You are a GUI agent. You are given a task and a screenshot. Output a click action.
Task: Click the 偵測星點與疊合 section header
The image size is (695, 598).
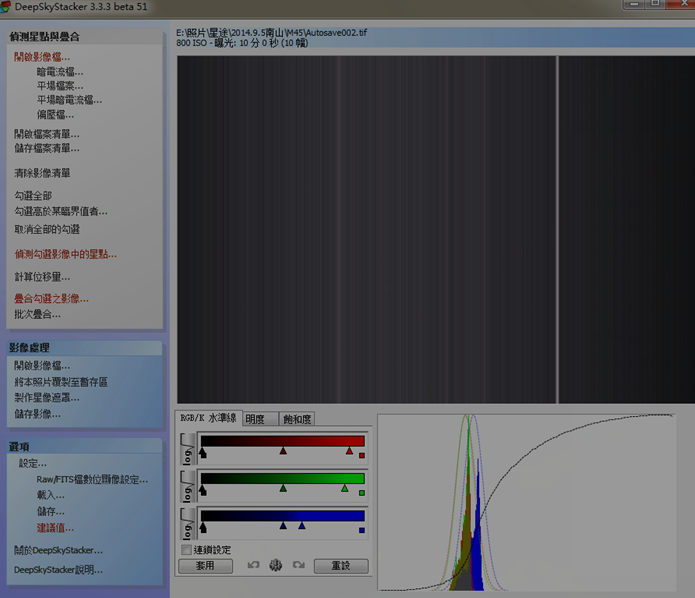coord(44,37)
